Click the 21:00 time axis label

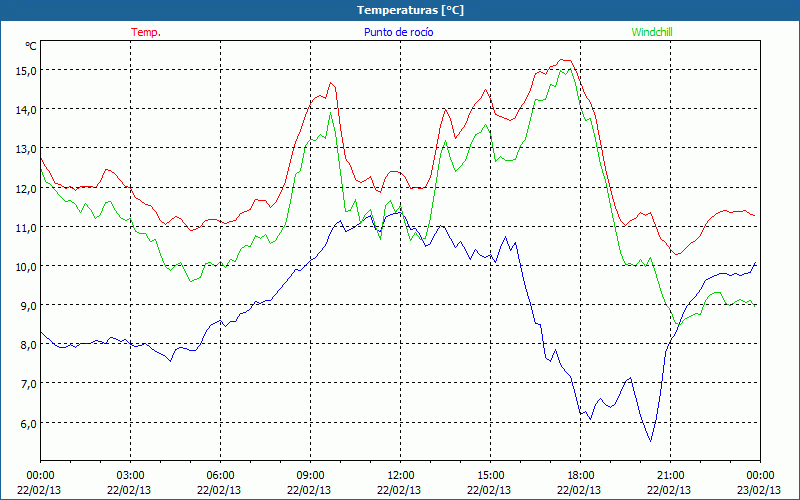click(x=670, y=476)
